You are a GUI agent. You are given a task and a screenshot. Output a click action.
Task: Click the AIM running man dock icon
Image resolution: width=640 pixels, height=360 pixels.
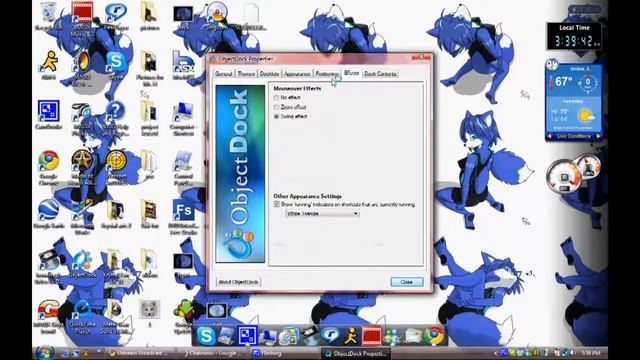(x=351, y=336)
